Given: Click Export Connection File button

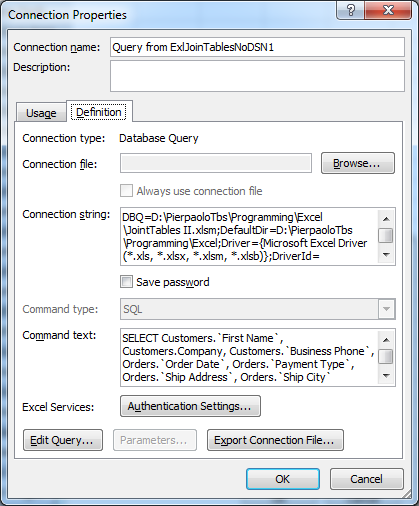Looking at the screenshot, I should [x=275, y=440].
